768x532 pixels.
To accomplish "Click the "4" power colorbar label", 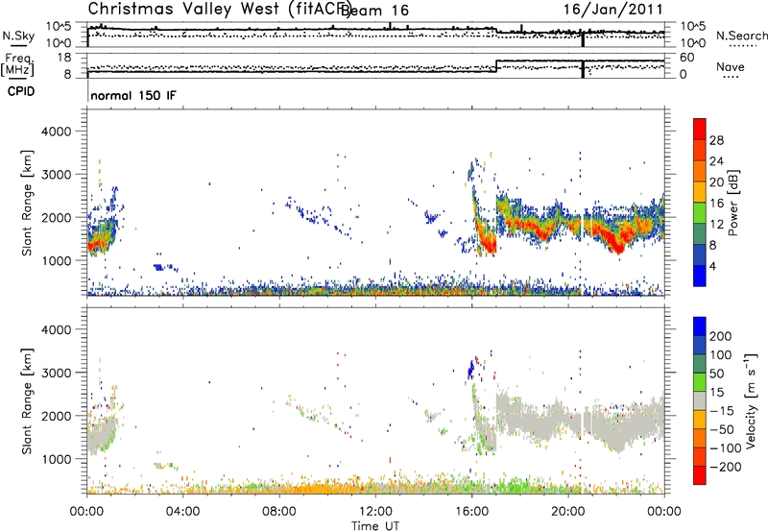I will coord(712,266).
